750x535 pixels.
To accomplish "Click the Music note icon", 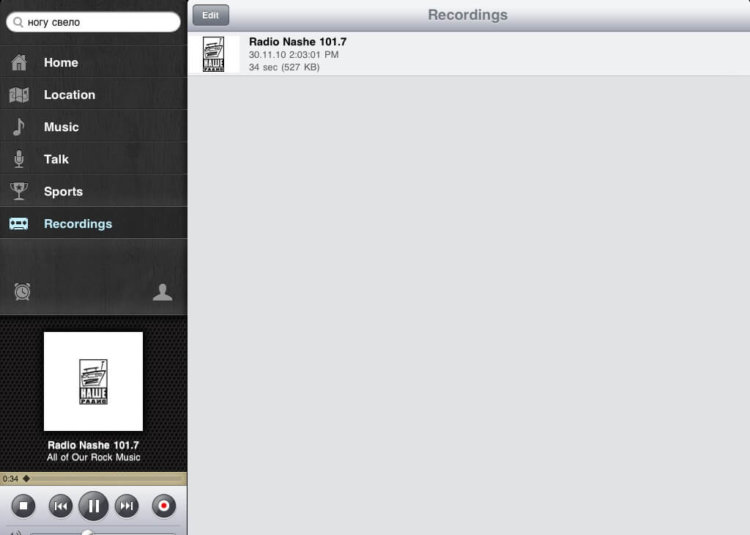I will [x=19, y=127].
